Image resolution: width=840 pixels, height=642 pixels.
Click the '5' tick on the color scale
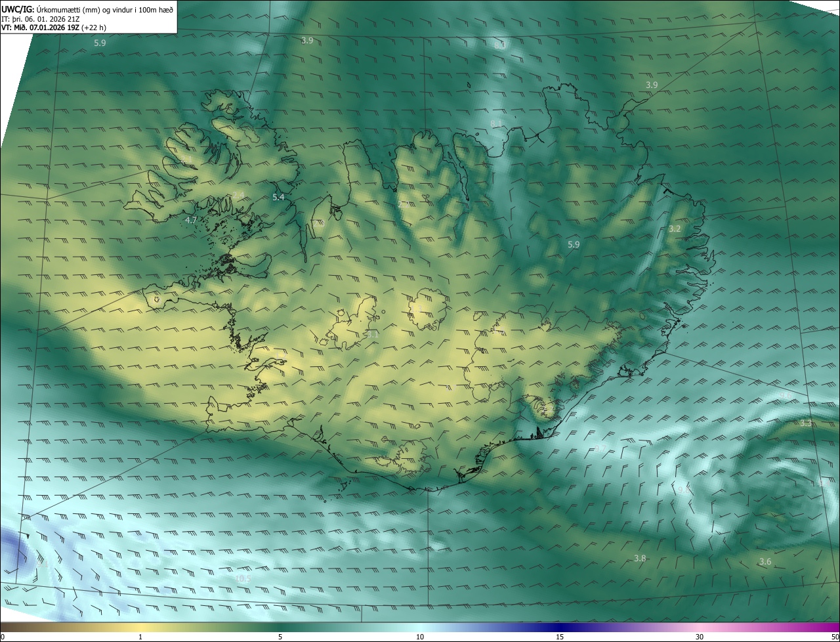280,637
